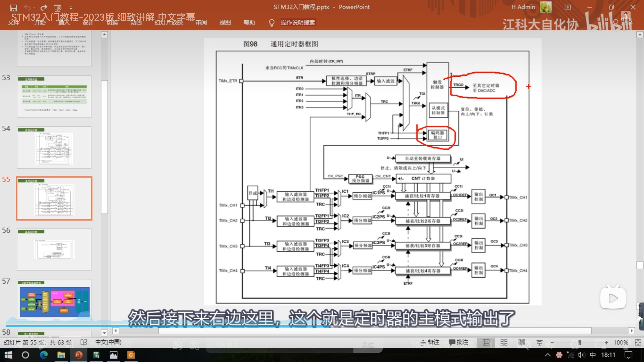Click the zoom slider handle
The height and width of the screenshot is (362, 644).
pos(580,342)
